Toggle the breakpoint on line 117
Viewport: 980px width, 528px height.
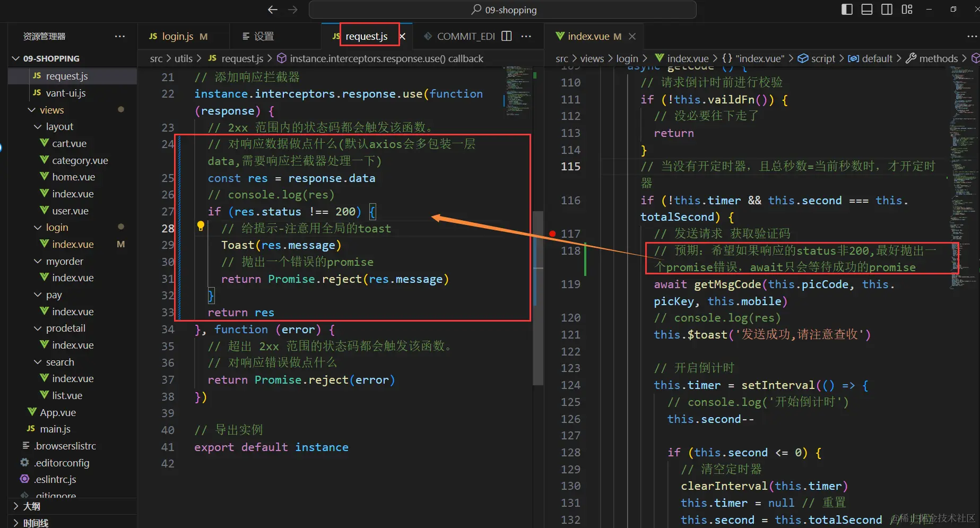pyautogui.click(x=552, y=233)
